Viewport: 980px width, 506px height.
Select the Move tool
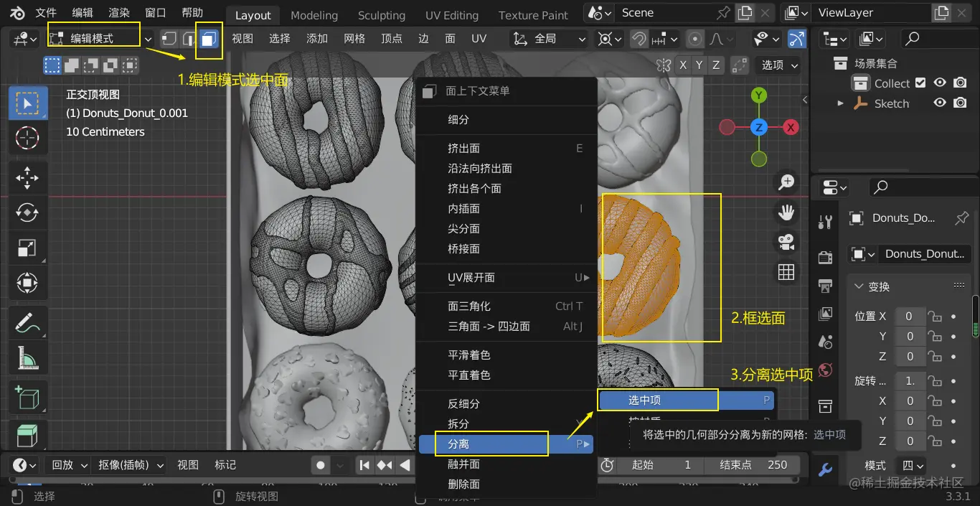28,177
